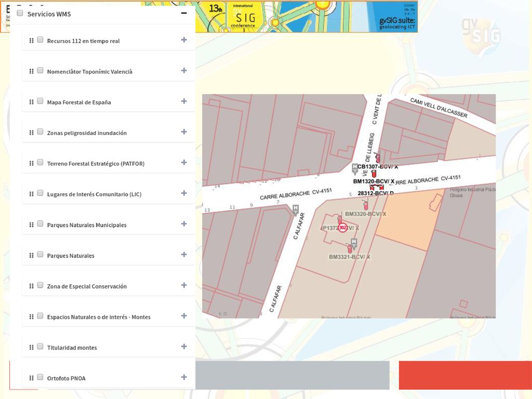Image resolution: width=532 pixels, height=399 pixels.
Task: Expand the Lugares de Interés Comunitario (LIC) row
Action: coord(184,193)
